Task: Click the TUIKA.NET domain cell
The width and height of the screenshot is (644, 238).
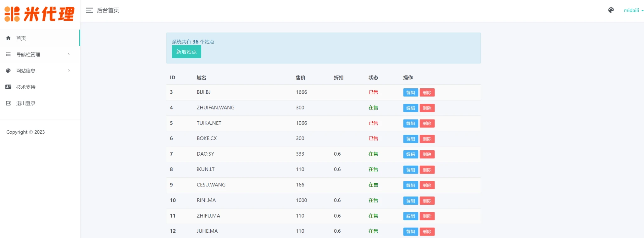Action: [x=209, y=123]
